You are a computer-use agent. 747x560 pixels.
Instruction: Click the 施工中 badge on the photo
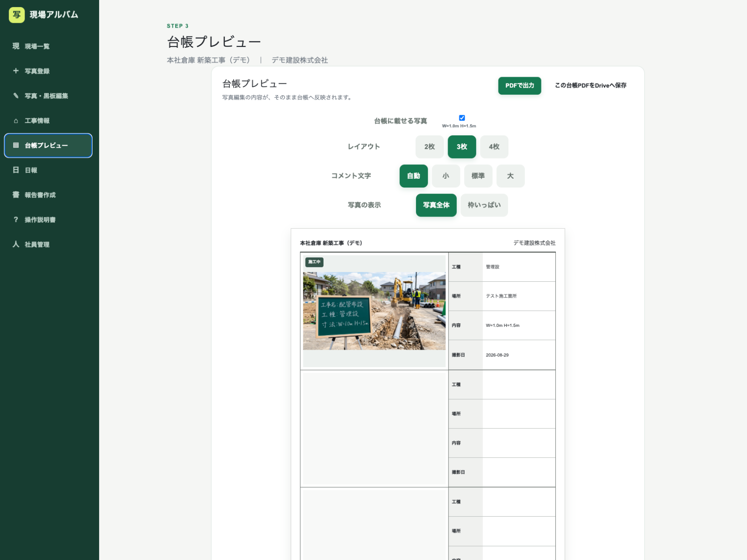click(314, 262)
